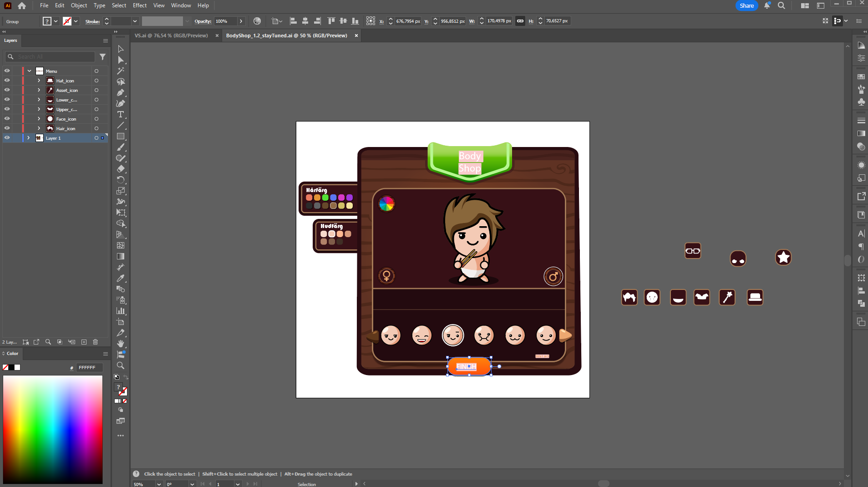Expand the Hair_icon sublayer
The width and height of the screenshot is (868, 487).
click(x=39, y=128)
